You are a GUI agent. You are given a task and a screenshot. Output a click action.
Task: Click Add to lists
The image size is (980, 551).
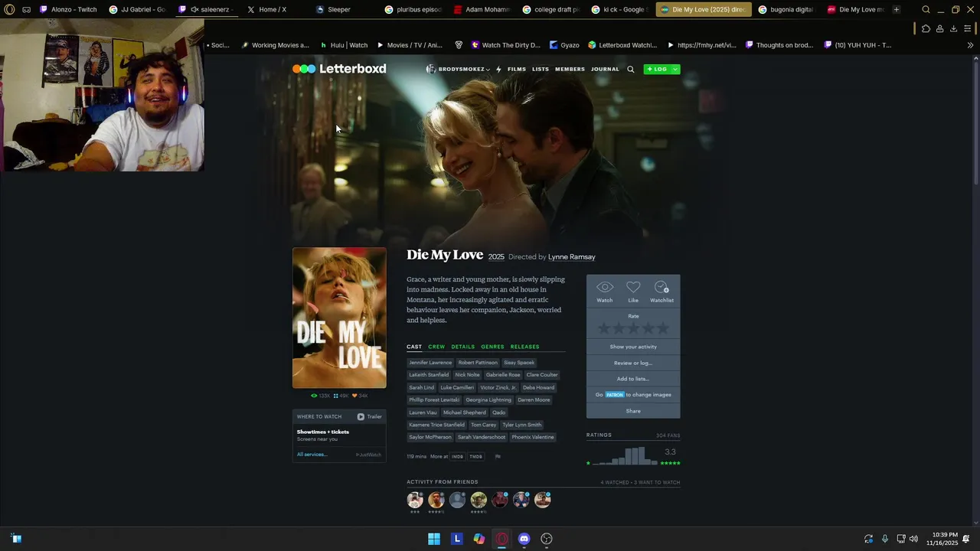coord(633,379)
